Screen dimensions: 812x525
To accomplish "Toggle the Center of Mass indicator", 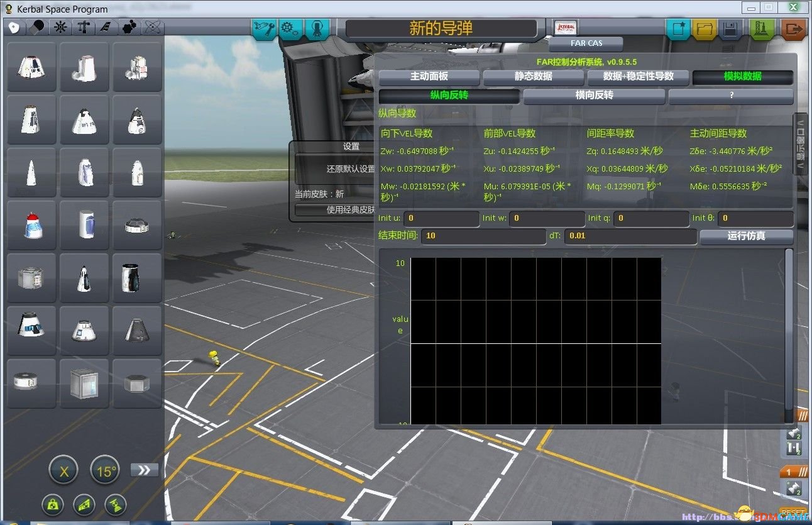I will point(53,504).
